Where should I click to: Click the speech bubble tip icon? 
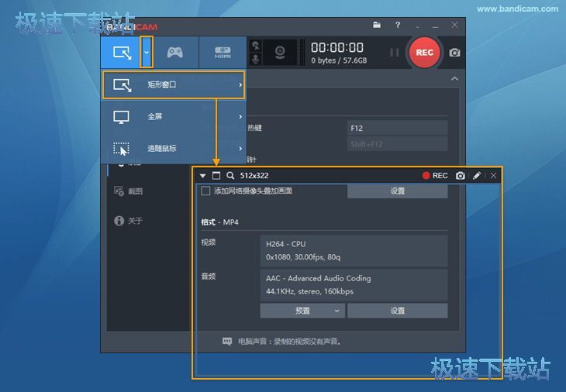pos(227,341)
